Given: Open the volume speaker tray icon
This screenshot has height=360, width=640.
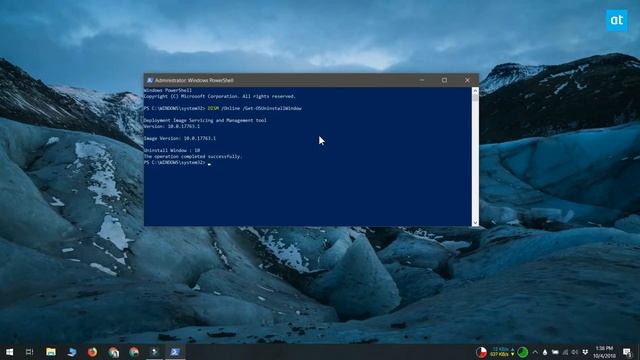Looking at the screenshot, I should (575, 352).
